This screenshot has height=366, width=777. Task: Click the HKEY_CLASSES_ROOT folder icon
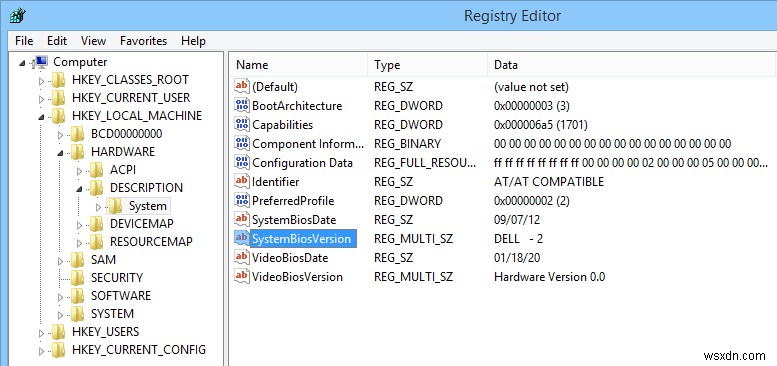(x=58, y=80)
